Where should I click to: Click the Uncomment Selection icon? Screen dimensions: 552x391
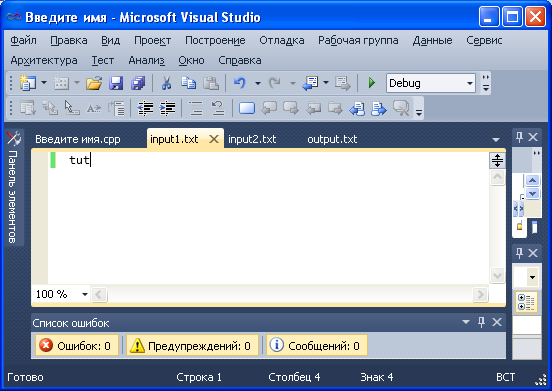(218, 108)
